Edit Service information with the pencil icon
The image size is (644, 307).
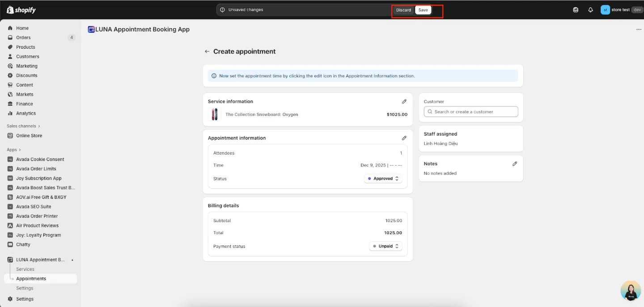click(x=404, y=101)
